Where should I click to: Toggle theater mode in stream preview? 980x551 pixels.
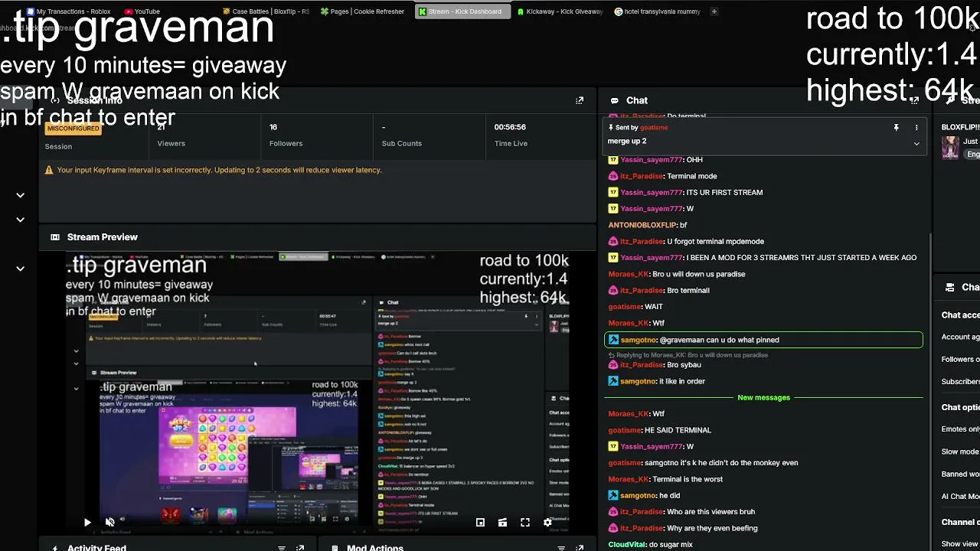click(502, 523)
